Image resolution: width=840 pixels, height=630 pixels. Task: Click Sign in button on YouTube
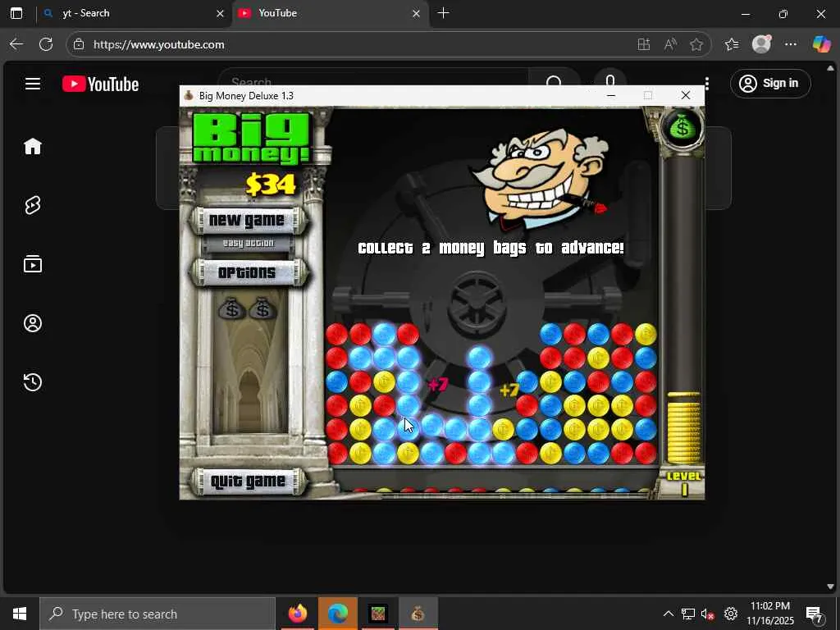[770, 84]
